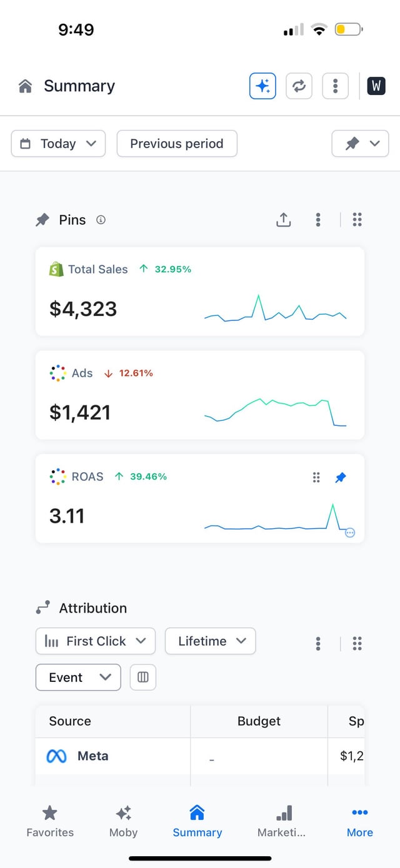Tap the Pins export share icon
This screenshot has width=400, height=868.
click(x=284, y=220)
